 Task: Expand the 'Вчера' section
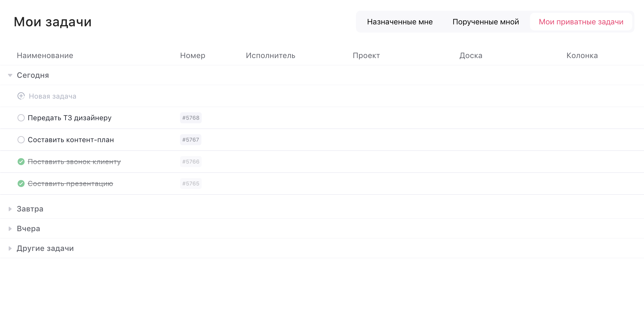(10, 229)
